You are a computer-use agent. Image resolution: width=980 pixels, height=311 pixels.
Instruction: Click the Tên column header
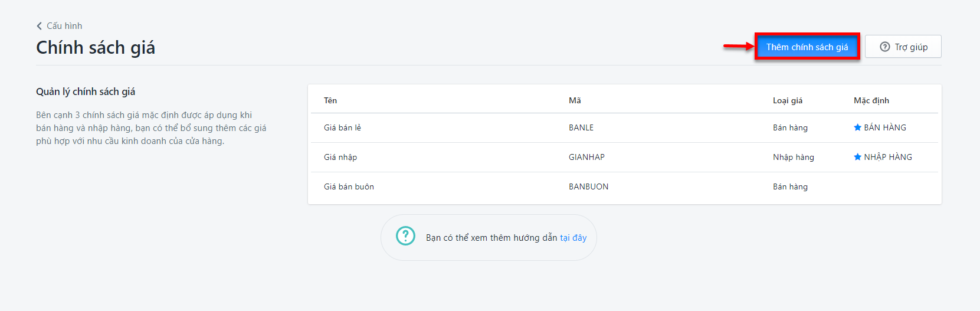[330, 100]
